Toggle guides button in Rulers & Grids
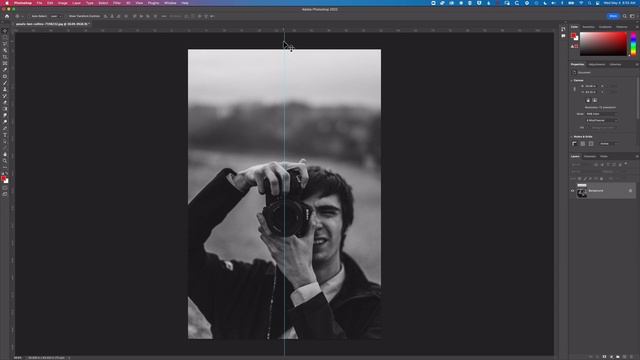640x360 pixels. coord(591,144)
